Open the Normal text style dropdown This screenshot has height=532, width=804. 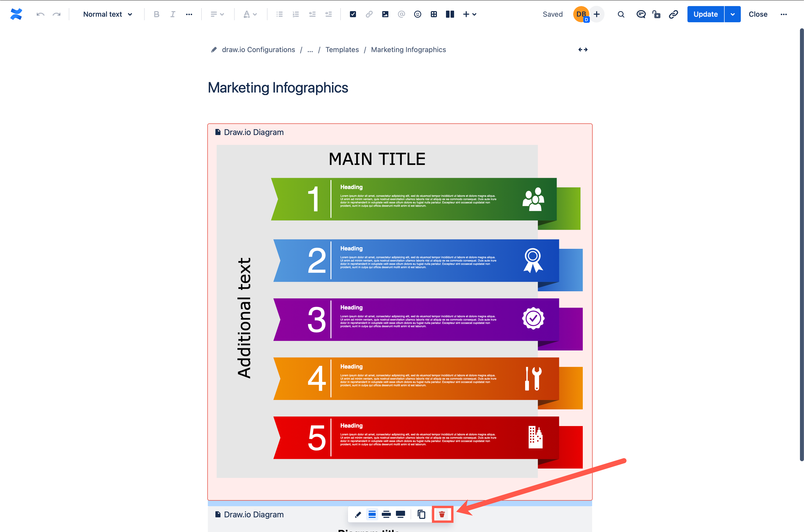tap(107, 14)
